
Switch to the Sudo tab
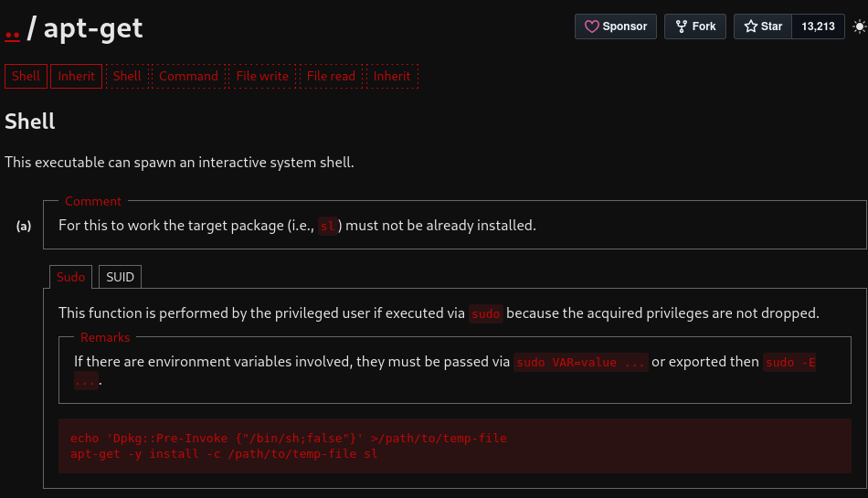tap(71, 277)
